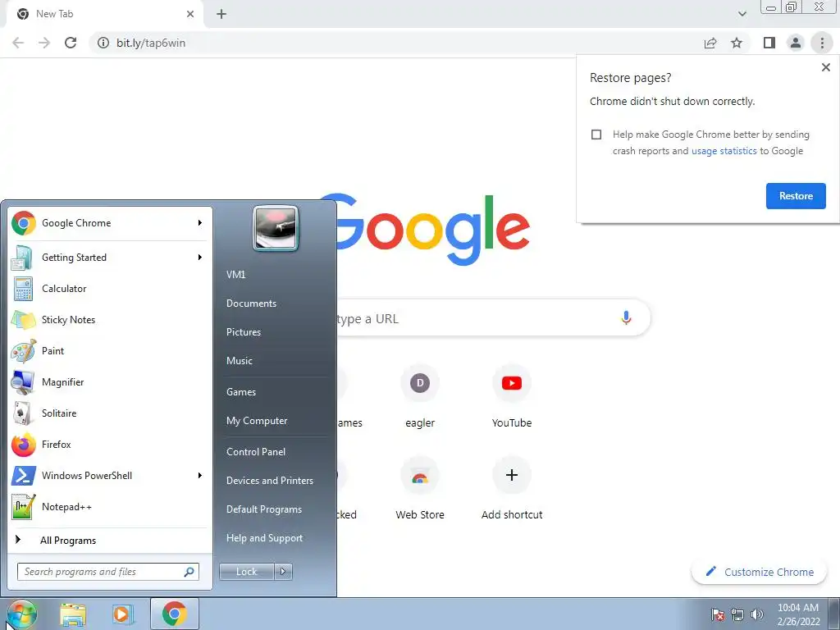Expand Windows PowerShell submenu arrow
840x630 pixels.
(200, 476)
